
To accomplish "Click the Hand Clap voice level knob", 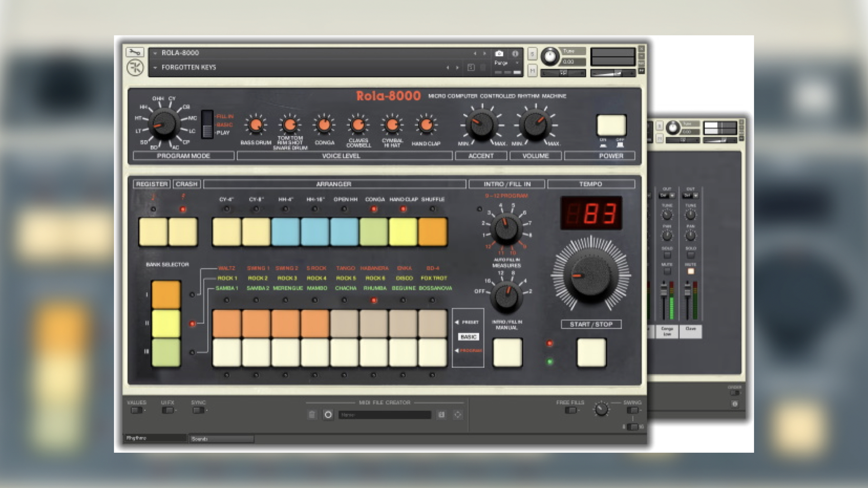I will tap(426, 125).
